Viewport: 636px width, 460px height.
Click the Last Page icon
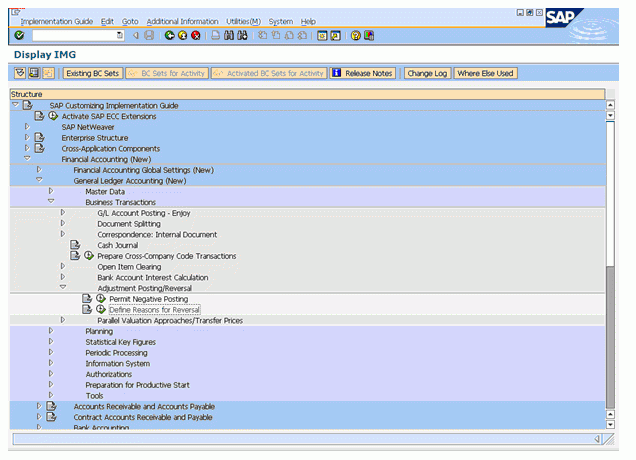302,36
